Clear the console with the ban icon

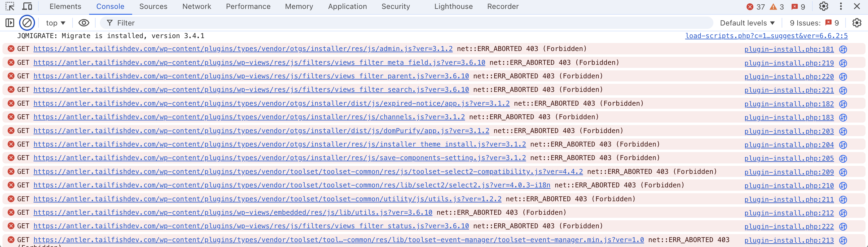click(27, 23)
